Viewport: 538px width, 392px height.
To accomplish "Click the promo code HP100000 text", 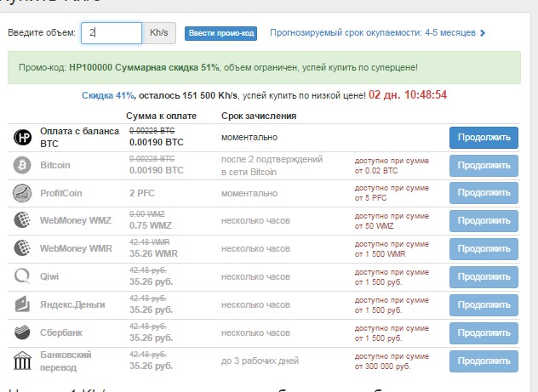I will 90,67.
